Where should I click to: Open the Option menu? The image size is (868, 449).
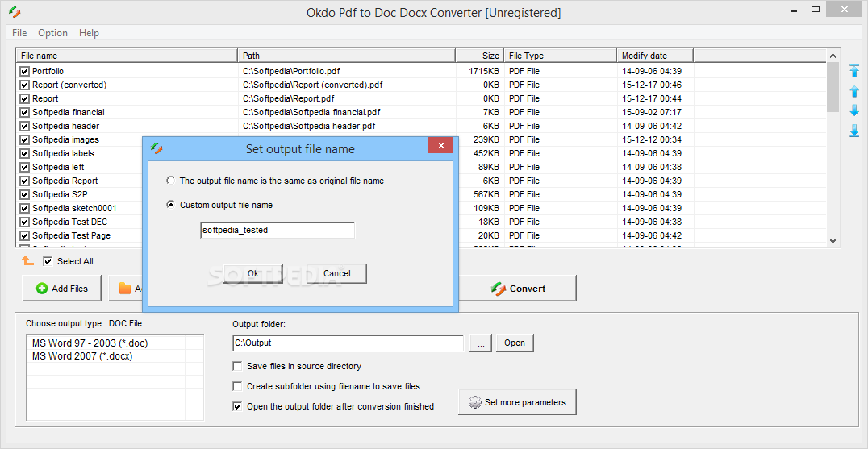[x=52, y=33]
